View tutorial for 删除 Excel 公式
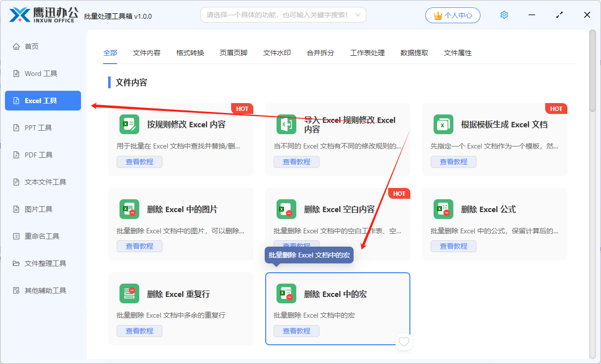Image resolution: width=601 pixels, height=364 pixels. coord(453,246)
